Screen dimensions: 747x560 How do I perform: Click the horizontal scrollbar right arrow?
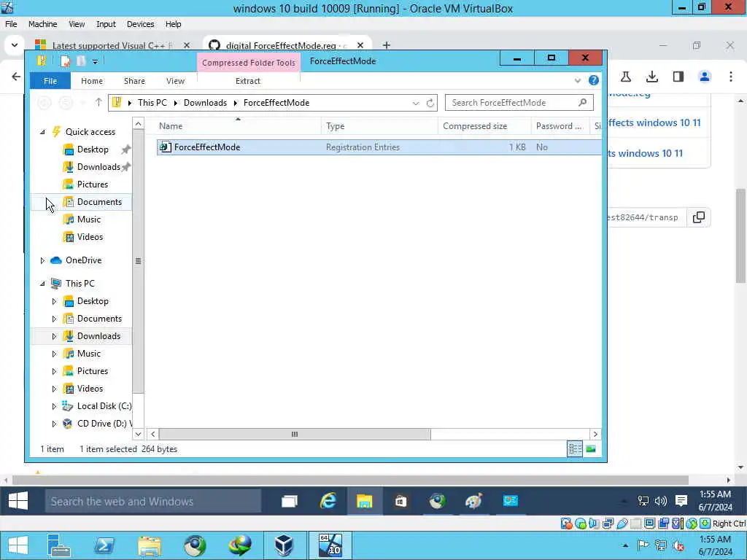pyautogui.click(x=595, y=435)
